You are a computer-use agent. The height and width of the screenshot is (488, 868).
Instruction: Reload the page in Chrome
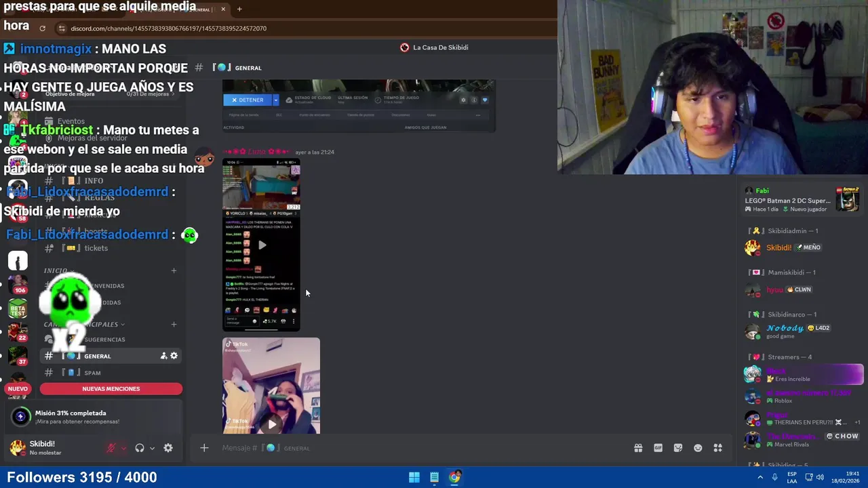42,28
